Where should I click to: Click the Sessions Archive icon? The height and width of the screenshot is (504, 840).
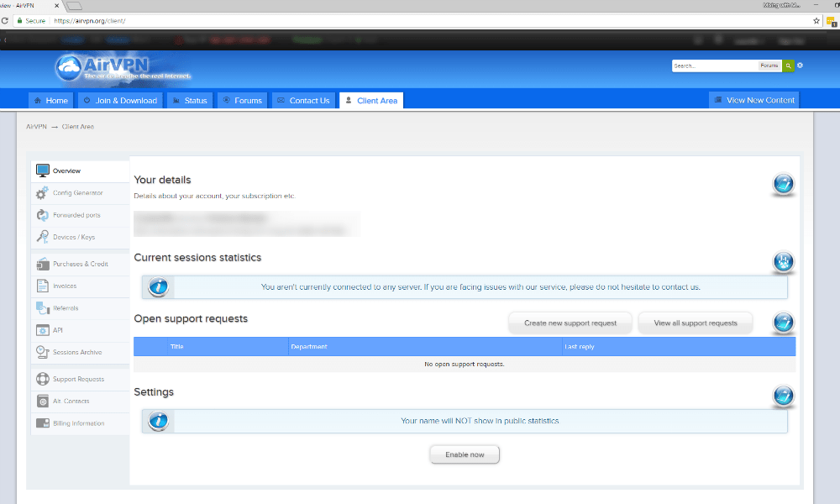coord(42,352)
